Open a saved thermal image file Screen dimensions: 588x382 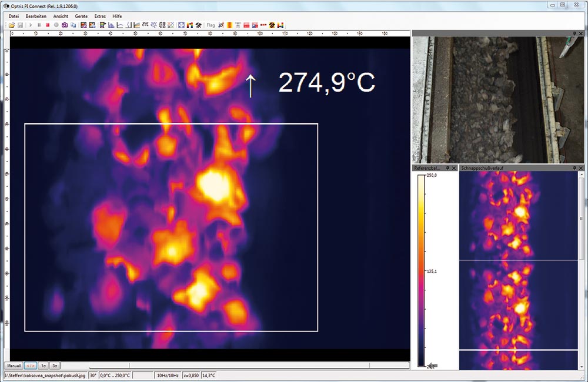click(12, 25)
